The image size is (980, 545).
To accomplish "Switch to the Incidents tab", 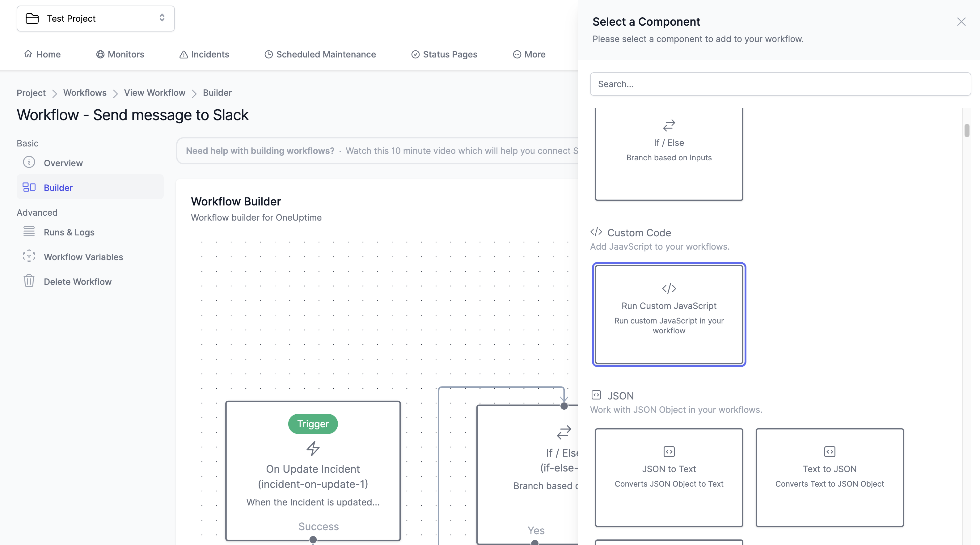I will click(204, 54).
